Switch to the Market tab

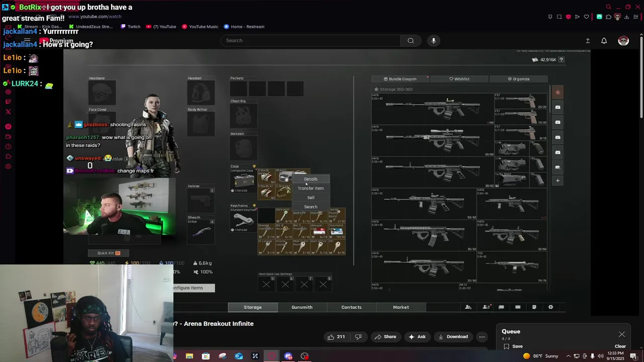point(401,307)
